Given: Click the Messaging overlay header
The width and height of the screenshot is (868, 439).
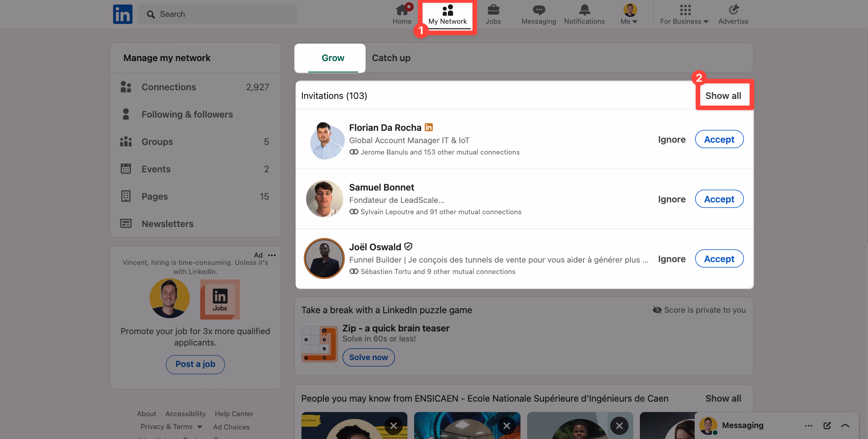Looking at the screenshot, I should click(x=777, y=426).
